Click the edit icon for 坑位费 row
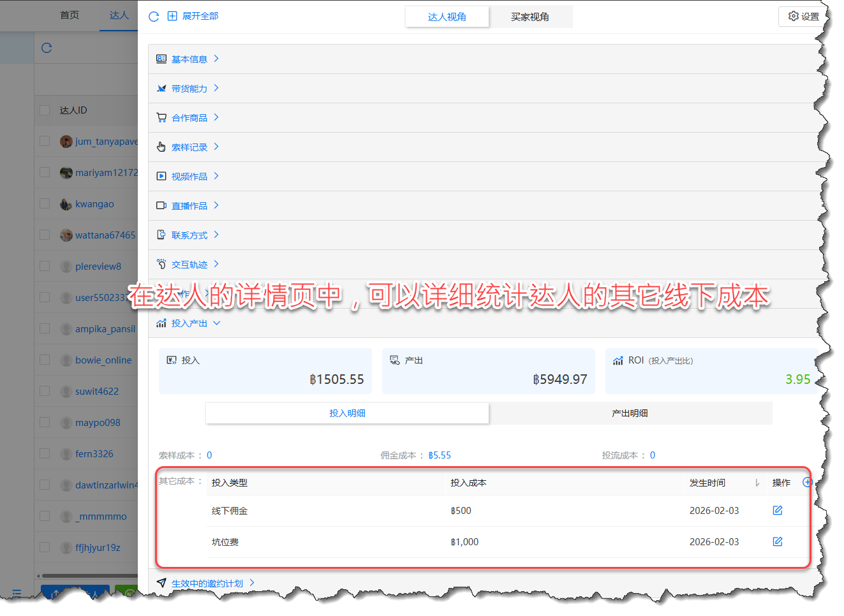 click(777, 541)
